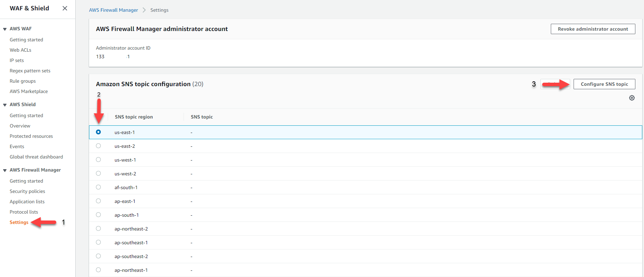The width and height of the screenshot is (644, 277).
Task: Open Getting started under AWS Shield
Action: click(26, 115)
